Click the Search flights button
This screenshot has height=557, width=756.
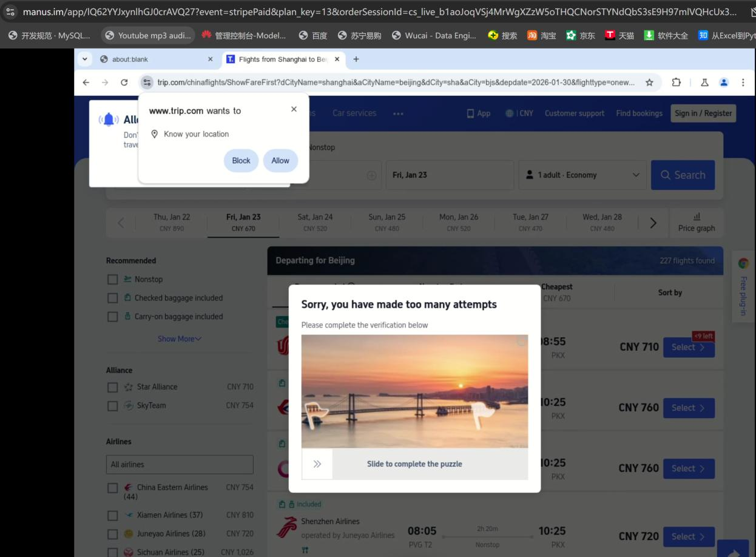(x=683, y=175)
